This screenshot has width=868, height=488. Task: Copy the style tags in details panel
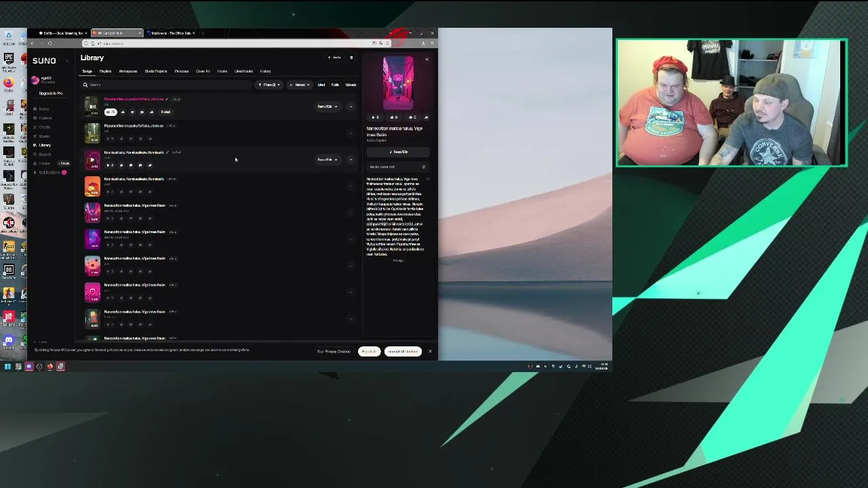click(x=423, y=167)
